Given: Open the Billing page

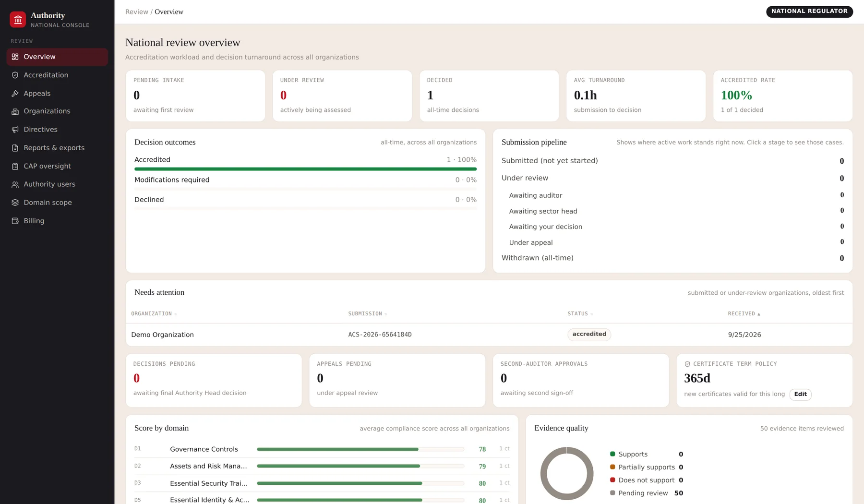Looking at the screenshot, I should click(x=57, y=221).
